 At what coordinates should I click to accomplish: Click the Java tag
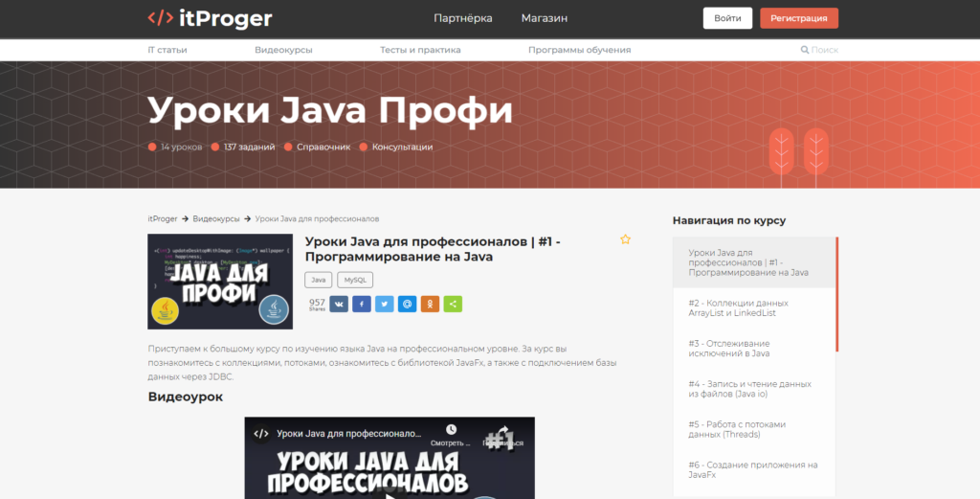pyautogui.click(x=319, y=281)
